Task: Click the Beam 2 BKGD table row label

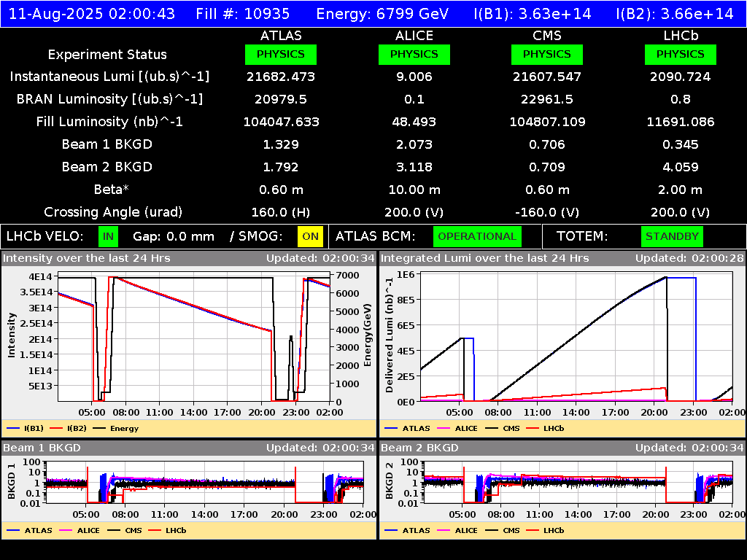Action: (107, 167)
